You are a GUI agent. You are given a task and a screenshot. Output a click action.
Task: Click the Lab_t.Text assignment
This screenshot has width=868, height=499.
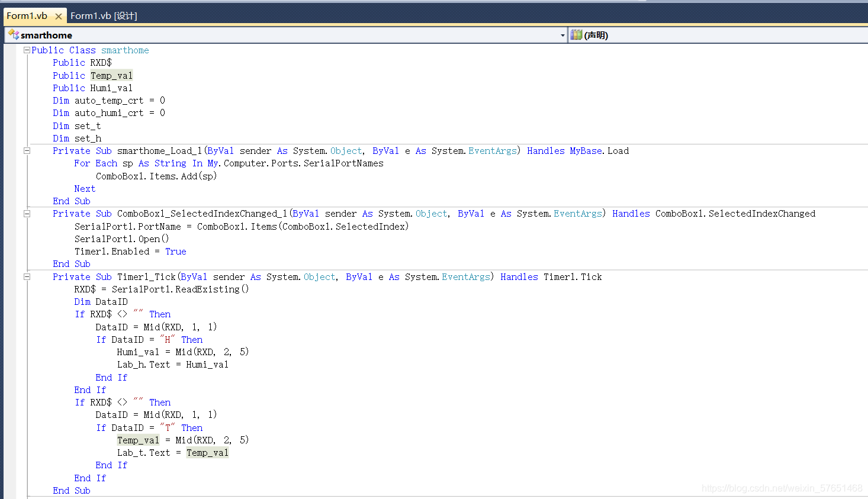point(173,453)
